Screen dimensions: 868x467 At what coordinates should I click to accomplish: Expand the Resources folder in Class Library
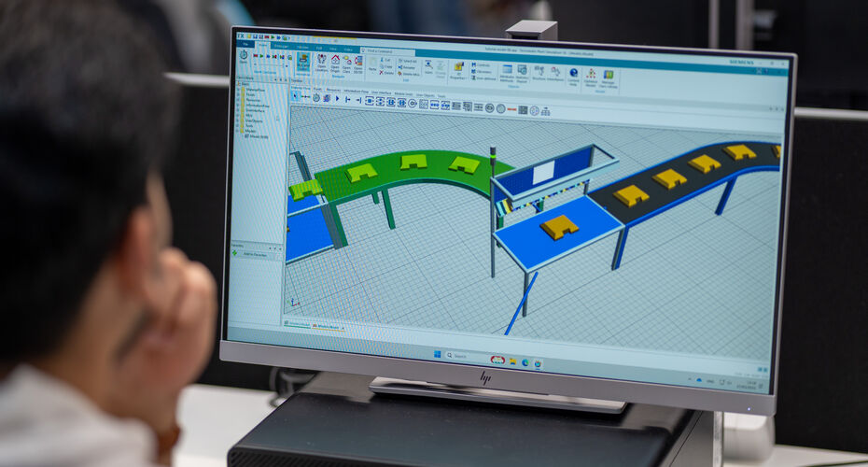coord(238,100)
